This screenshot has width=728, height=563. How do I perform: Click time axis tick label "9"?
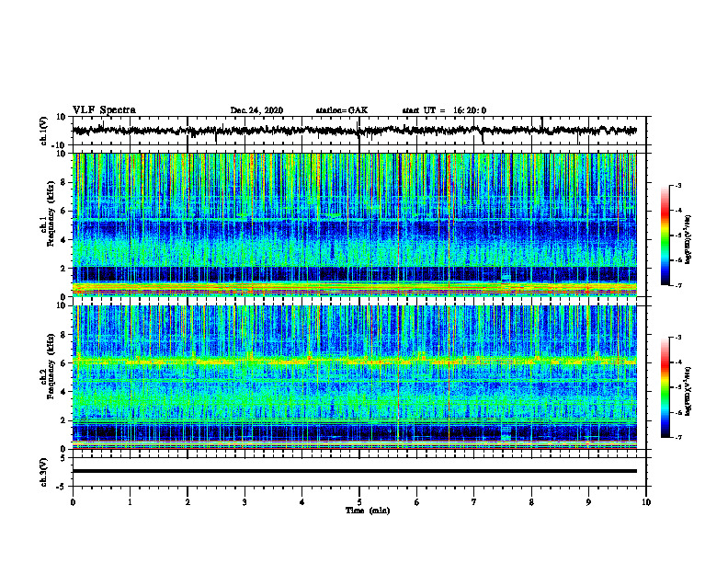(588, 502)
